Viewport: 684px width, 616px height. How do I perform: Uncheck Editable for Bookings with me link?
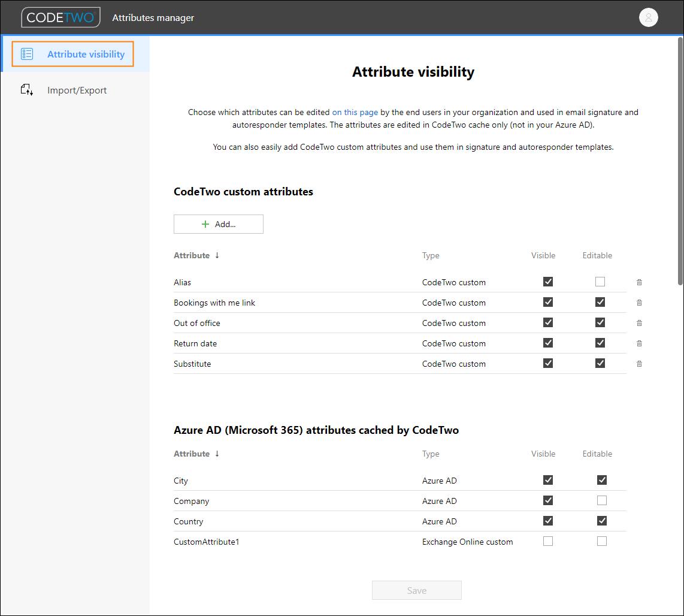(600, 302)
